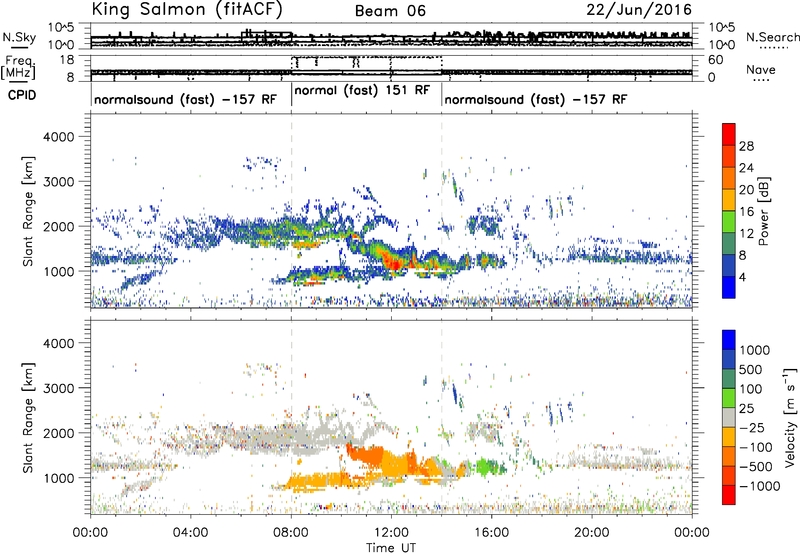800x554 pixels.
Task: Click the 'Power [dB]' colorbar title
Action: 764,211
